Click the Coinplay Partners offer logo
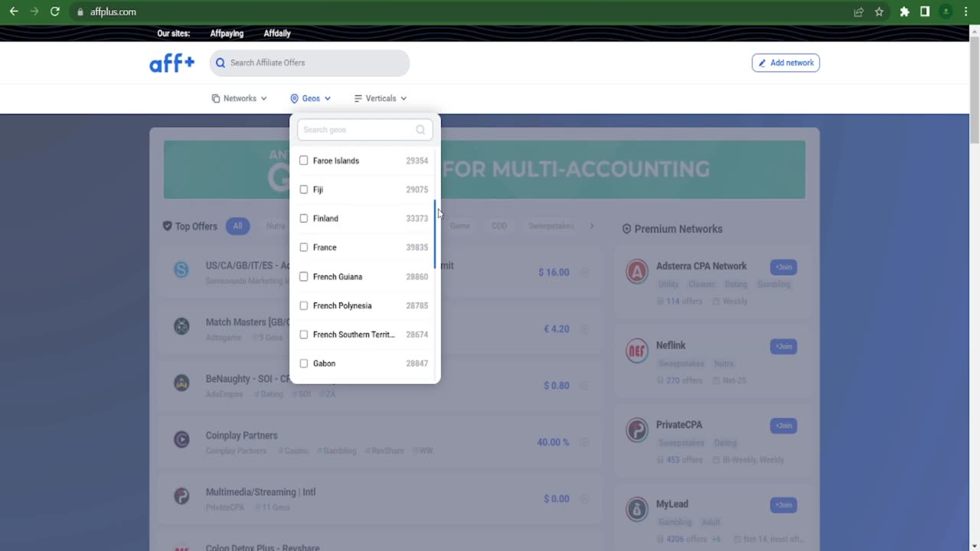 click(x=181, y=440)
